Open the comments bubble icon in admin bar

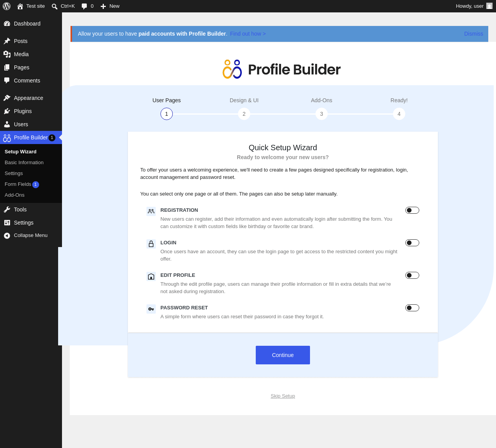84,6
